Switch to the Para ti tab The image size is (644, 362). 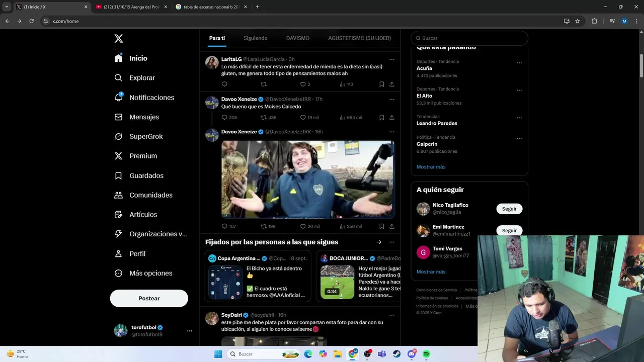(x=217, y=38)
